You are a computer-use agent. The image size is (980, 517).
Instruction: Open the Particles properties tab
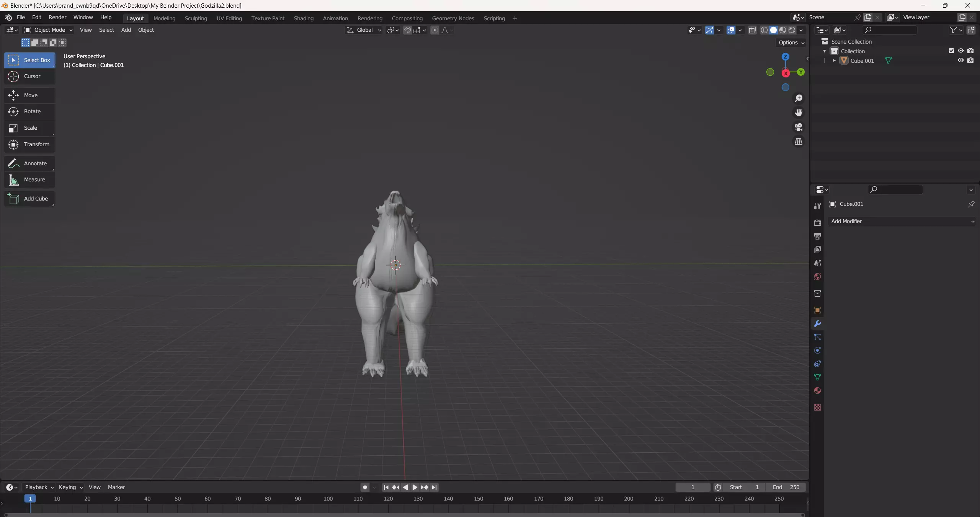coord(817,337)
